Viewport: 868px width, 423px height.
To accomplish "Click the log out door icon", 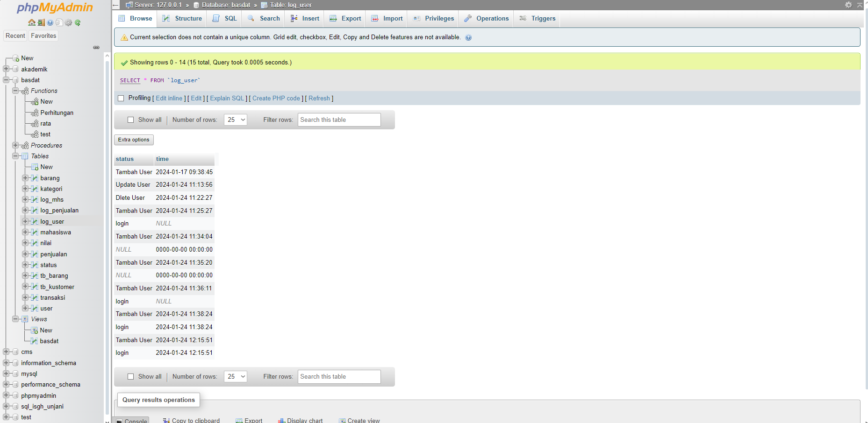I will click(41, 22).
